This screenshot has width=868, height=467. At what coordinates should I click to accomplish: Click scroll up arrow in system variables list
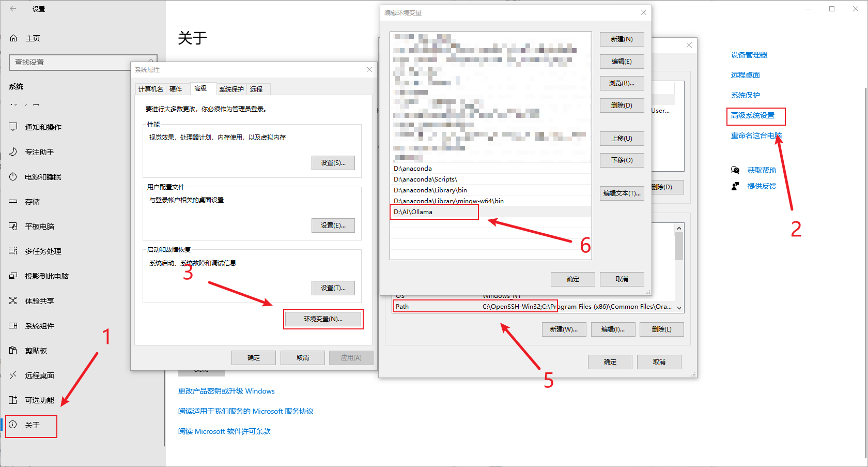tap(679, 228)
